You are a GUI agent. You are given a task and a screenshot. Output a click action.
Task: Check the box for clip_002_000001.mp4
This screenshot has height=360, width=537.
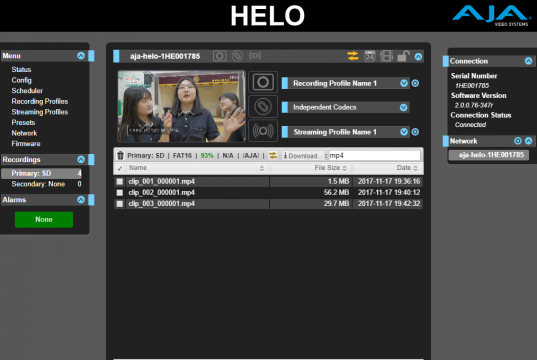coord(120,193)
